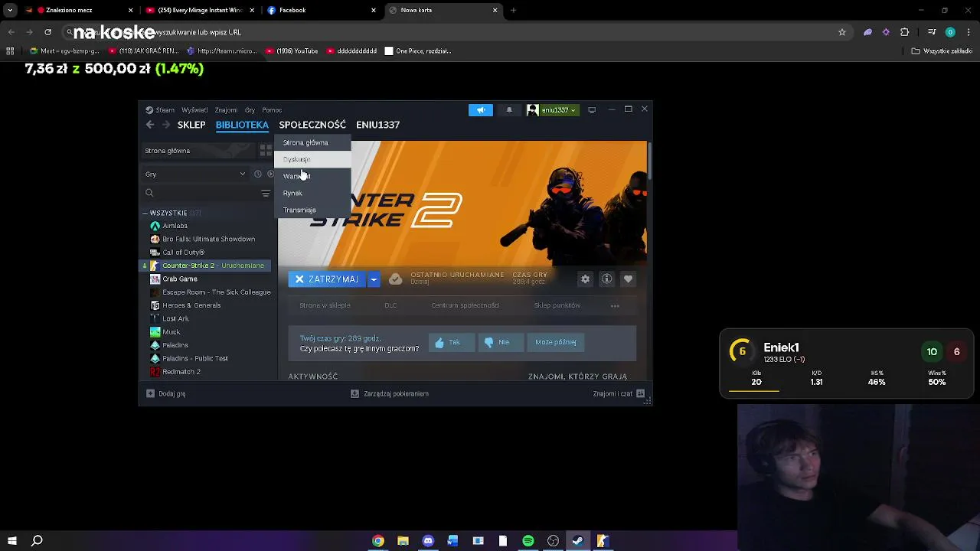Switch library to collections grid view
980x551 pixels.
click(x=265, y=150)
